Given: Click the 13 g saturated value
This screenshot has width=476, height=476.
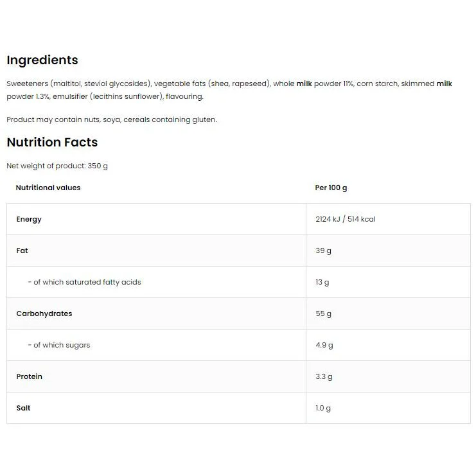Looking at the screenshot, I should [322, 282].
